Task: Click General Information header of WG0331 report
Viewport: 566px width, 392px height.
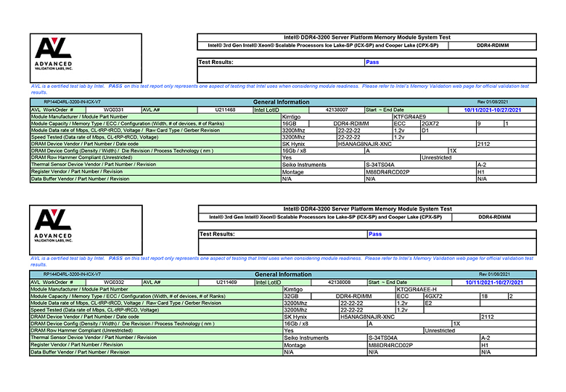Action: click(282, 102)
